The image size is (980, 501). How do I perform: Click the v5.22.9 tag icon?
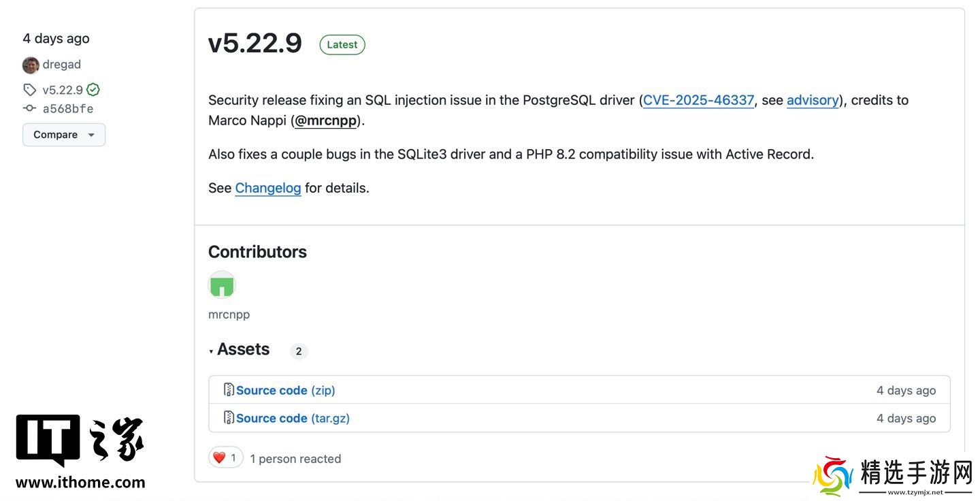[x=29, y=90]
